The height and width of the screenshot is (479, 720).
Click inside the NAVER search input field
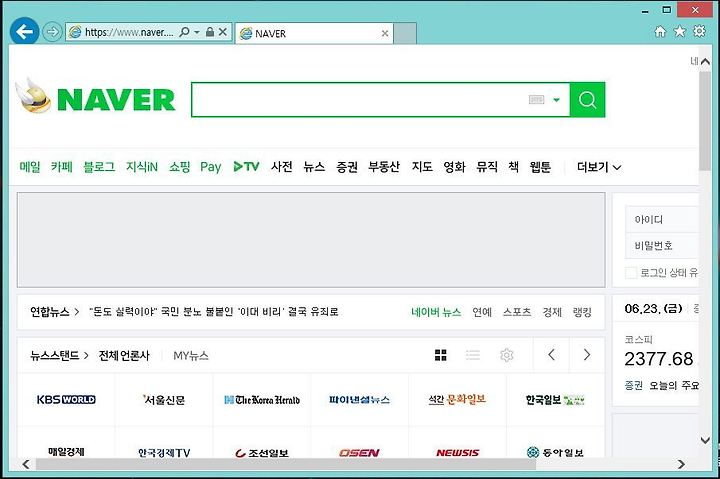pyautogui.click(x=358, y=100)
